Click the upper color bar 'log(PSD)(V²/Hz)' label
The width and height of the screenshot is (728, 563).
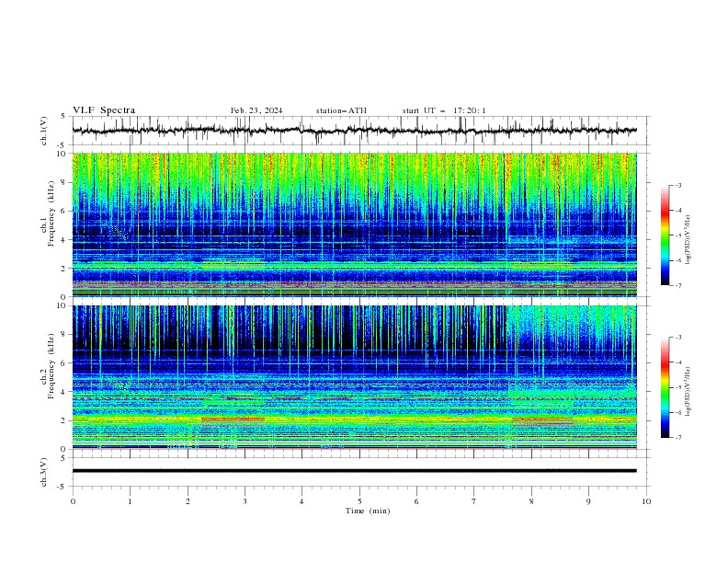(688, 240)
